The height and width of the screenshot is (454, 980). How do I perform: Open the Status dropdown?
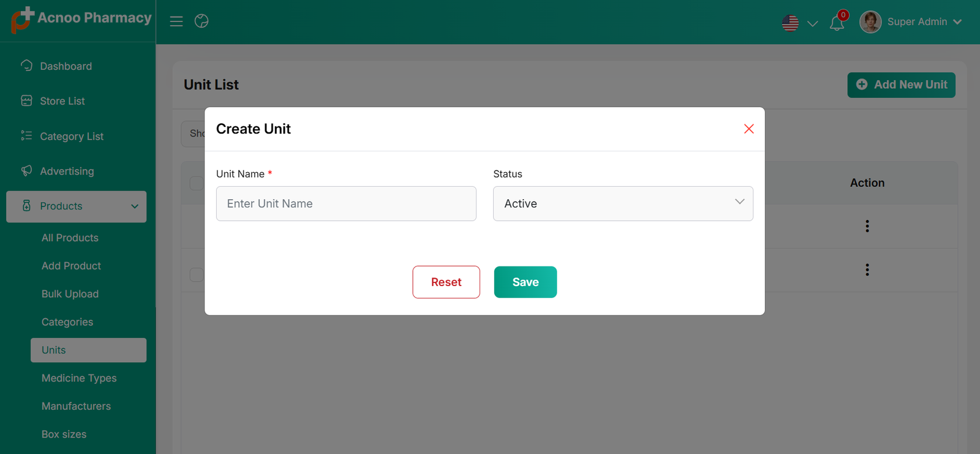click(622, 203)
